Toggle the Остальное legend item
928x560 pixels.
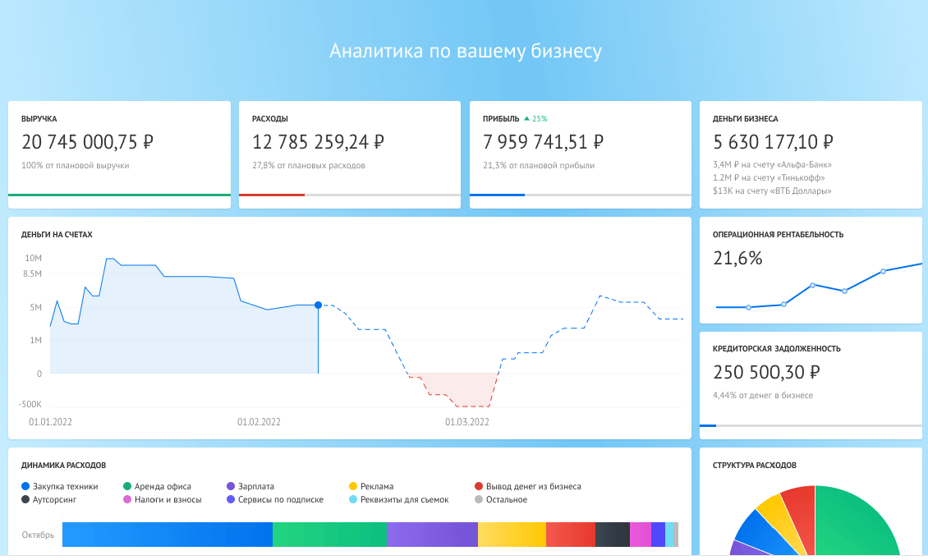tap(501, 499)
